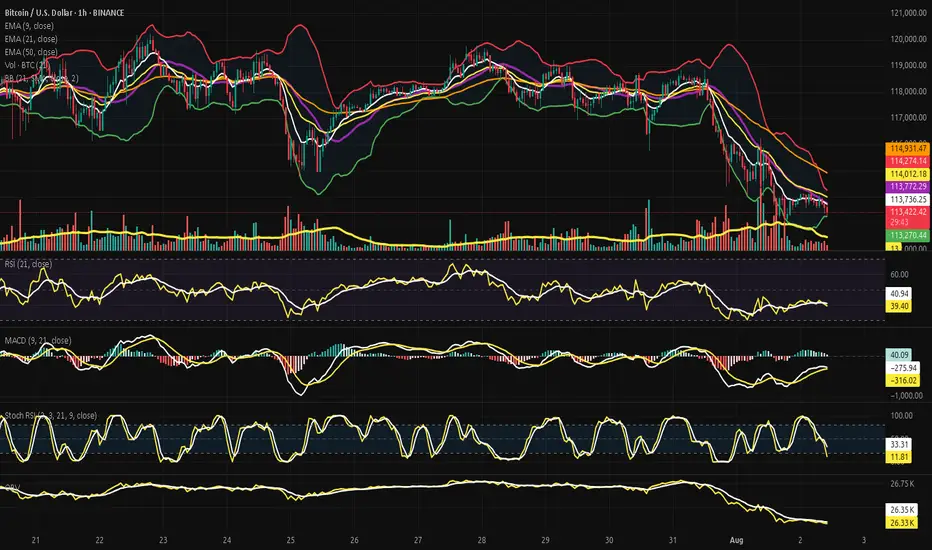Click date 24 on the time axis

click(x=226, y=540)
